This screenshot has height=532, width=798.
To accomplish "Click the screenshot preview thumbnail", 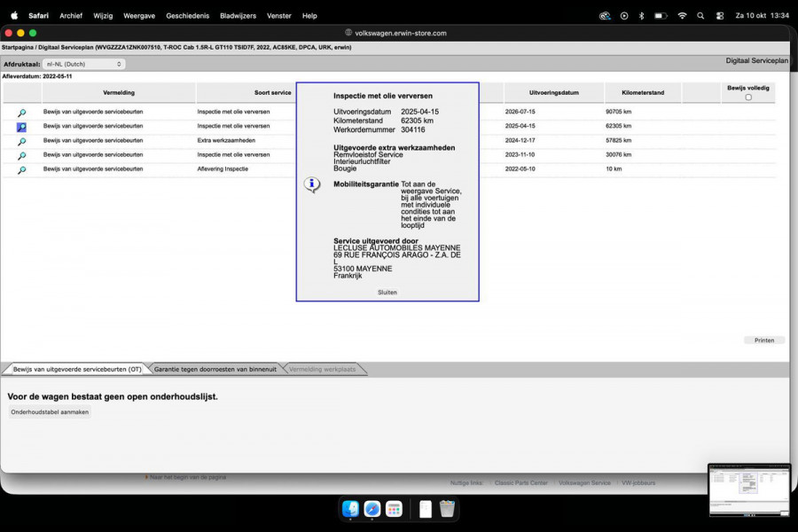I will pyautogui.click(x=749, y=490).
